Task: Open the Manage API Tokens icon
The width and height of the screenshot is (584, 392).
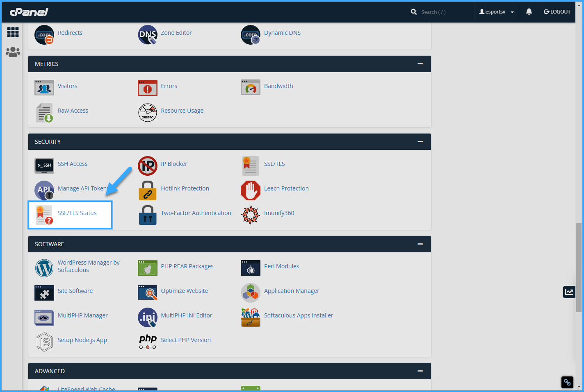Action: click(44, 190)
